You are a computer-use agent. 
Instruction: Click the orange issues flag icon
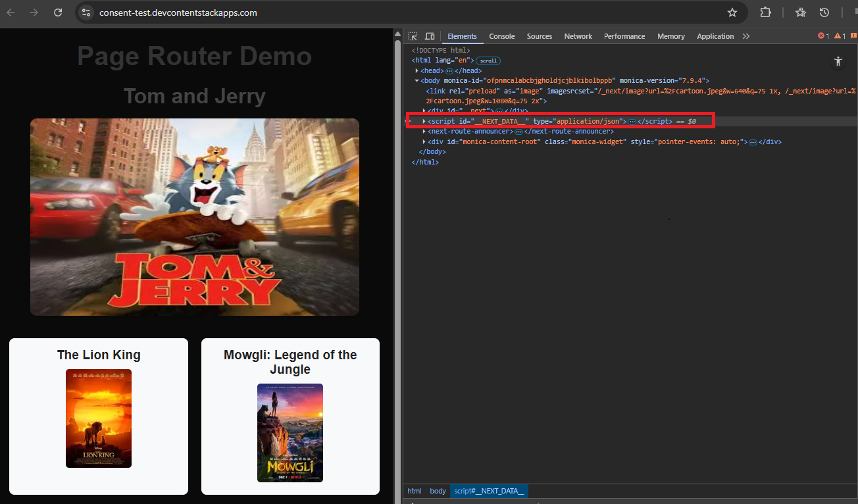coord(854,36)
